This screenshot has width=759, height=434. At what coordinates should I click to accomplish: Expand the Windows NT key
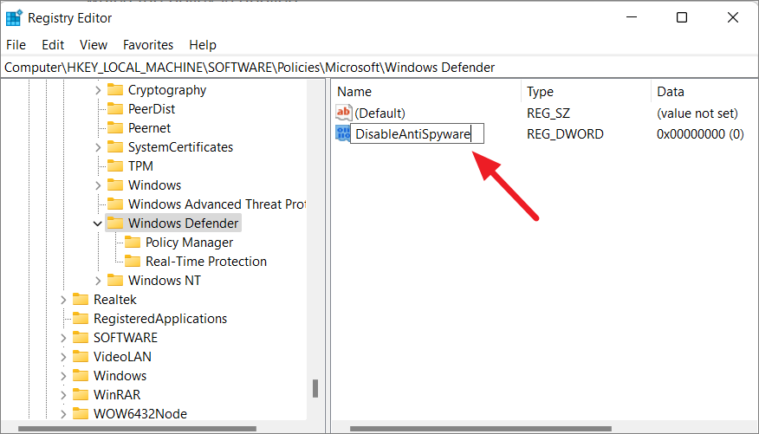(98, 281)
